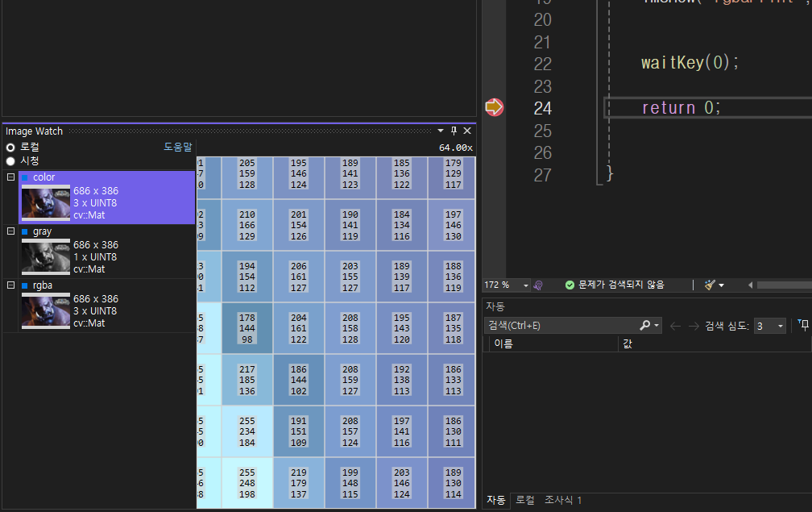Click the search magnifier icon
The height and width of the screenshot is (512, 812).
coord(644,325)
